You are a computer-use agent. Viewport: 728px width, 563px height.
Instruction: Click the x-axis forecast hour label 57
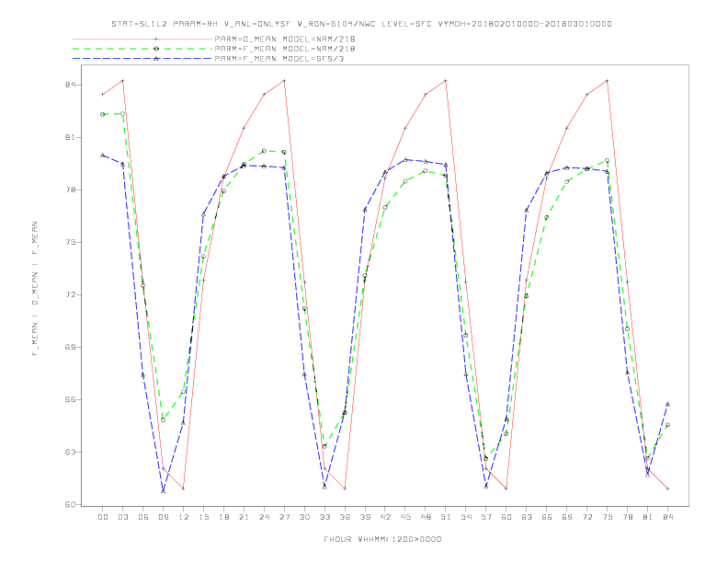[x=486, y=517]
